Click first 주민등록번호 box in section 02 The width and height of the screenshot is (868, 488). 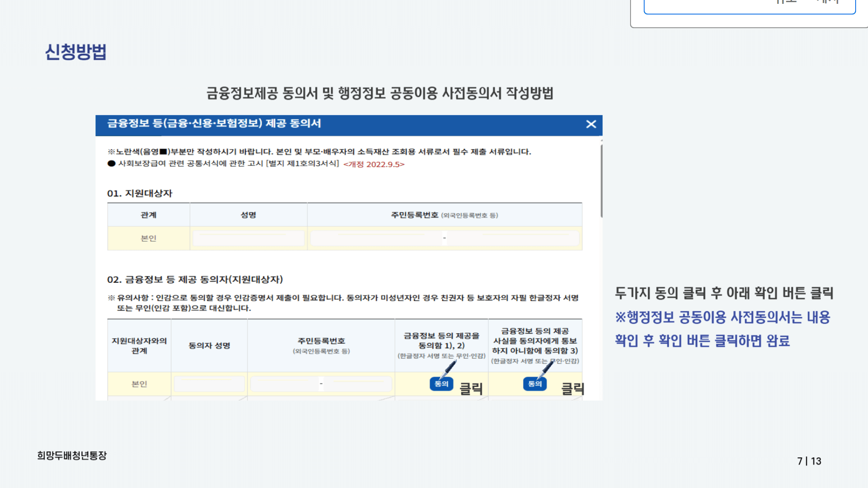click(x=284, y=384)
